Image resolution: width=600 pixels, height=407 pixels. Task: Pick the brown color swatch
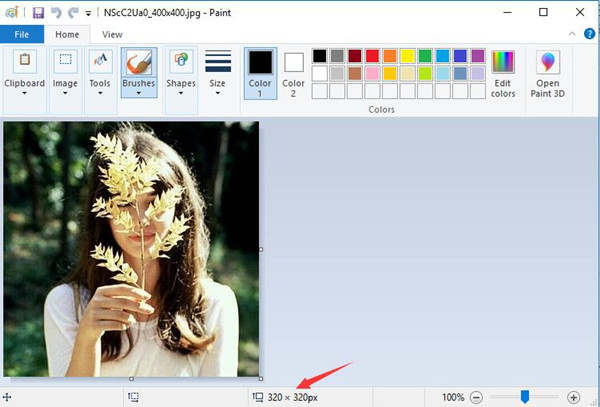(355, 73)
